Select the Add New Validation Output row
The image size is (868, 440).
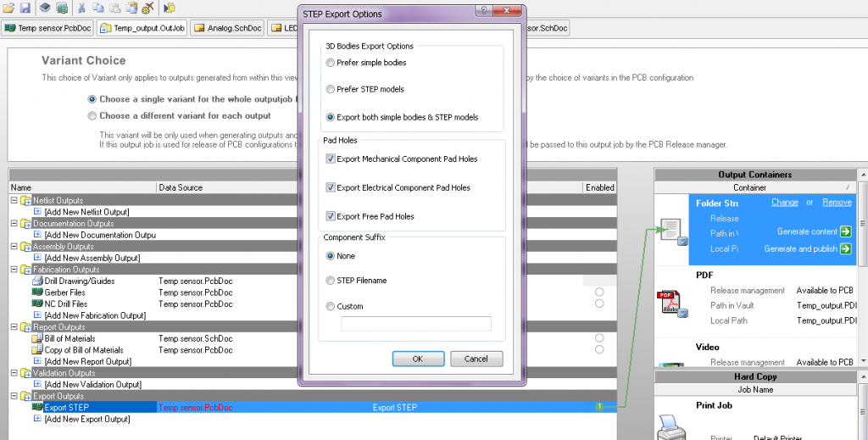point(93,384)
